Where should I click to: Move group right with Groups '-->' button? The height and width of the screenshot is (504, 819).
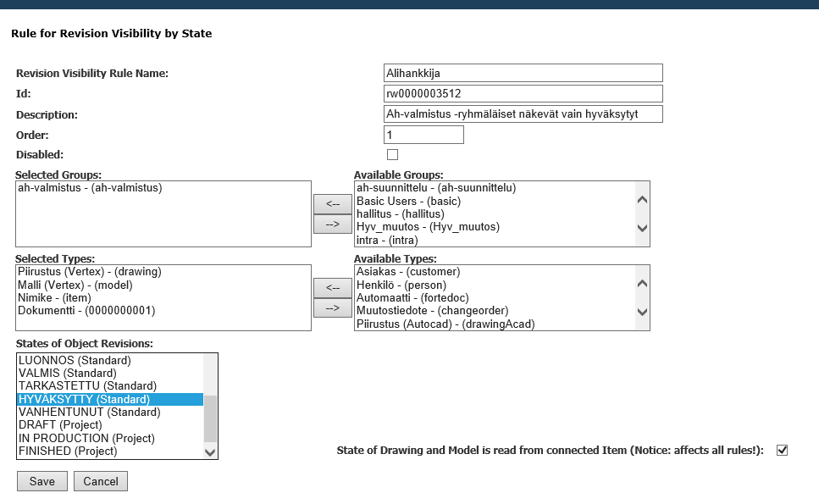coord(332,224)
